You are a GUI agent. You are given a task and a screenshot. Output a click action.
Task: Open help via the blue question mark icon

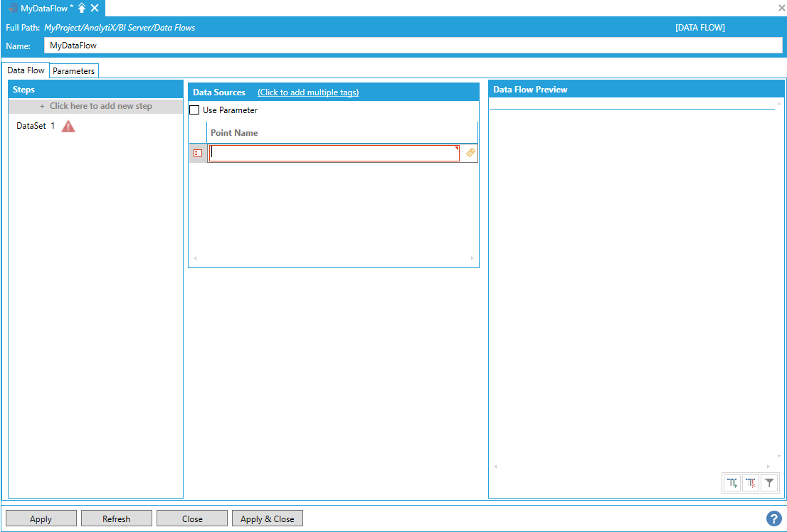point(774,518)
